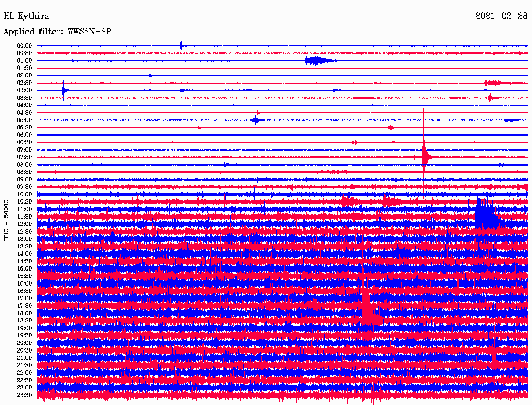Select the 22:30 time label
The image size is (532, 405).
[24, 380]
